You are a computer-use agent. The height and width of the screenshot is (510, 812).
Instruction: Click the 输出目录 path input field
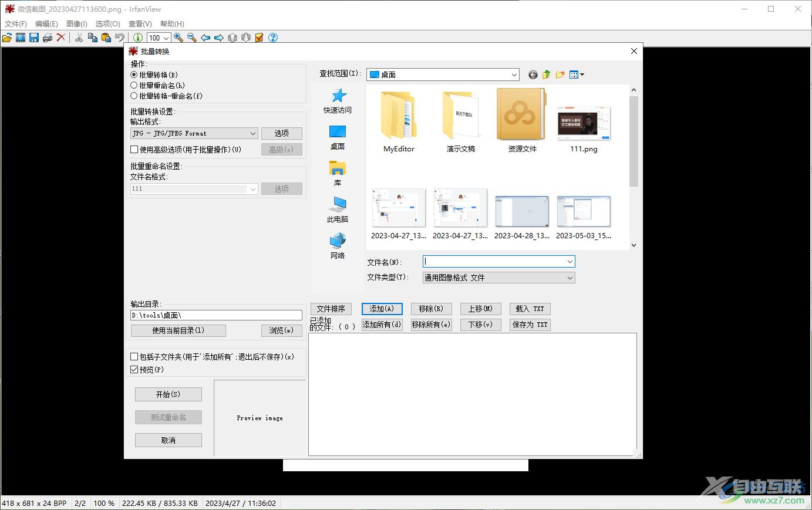[x=216, y=315]
